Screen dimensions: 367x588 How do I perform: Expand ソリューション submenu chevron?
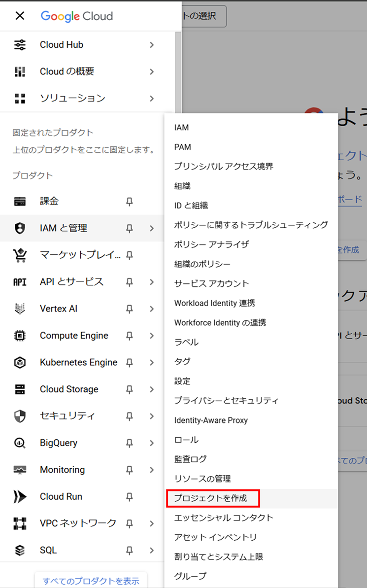coord(151,99)
